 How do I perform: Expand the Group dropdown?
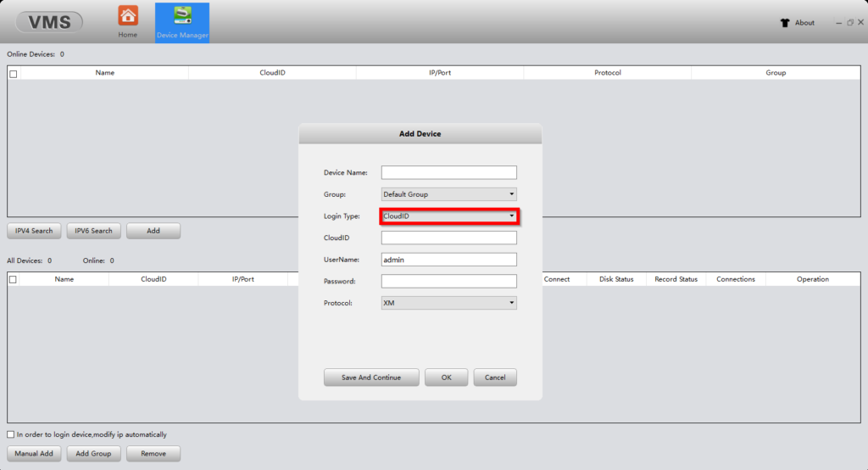448,194
